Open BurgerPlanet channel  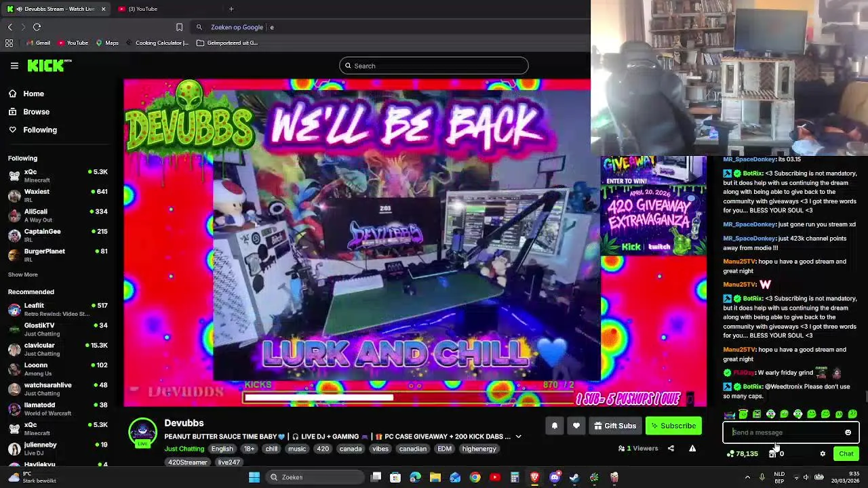[58, 255]
